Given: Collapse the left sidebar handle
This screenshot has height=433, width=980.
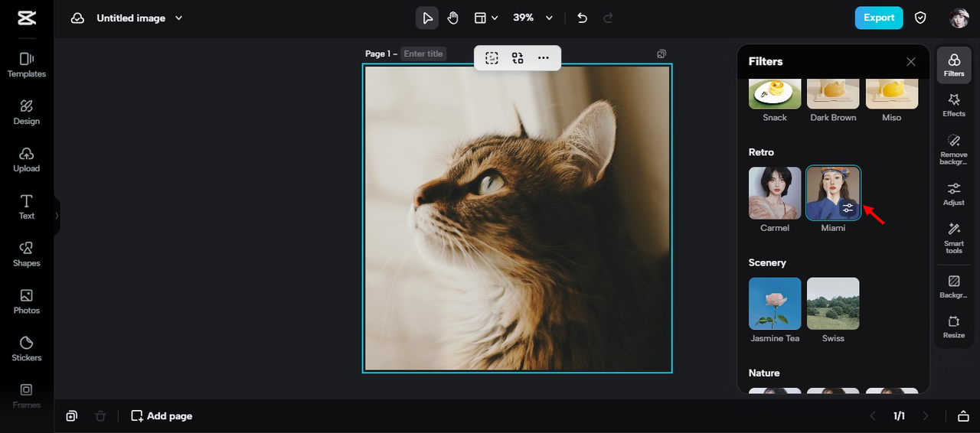Looking at the screenshot, I should 57,216.
